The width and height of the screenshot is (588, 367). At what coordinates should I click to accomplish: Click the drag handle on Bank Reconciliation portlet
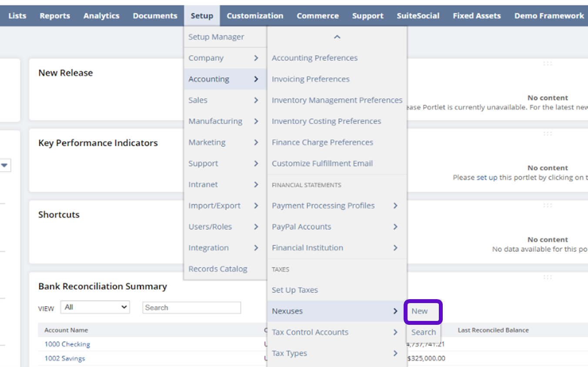click(548, 277)
